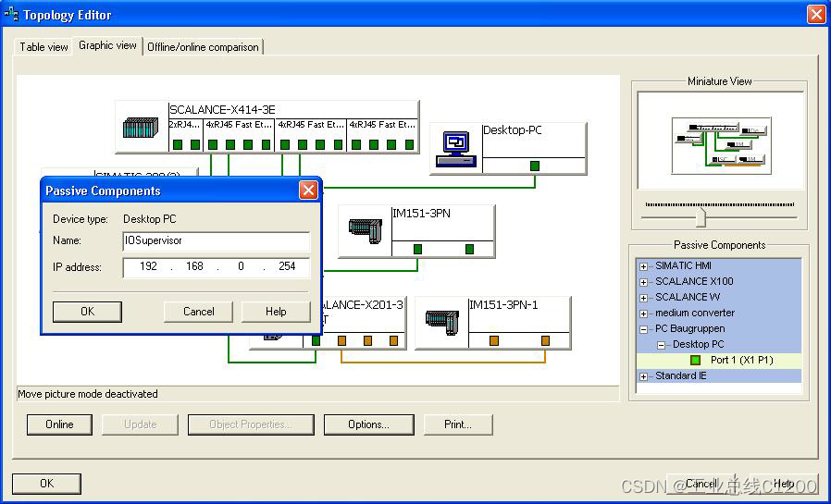Viewport: 831px width, 504px height.
Task: Open the Options... dialog button
Action: click(369, 424)
